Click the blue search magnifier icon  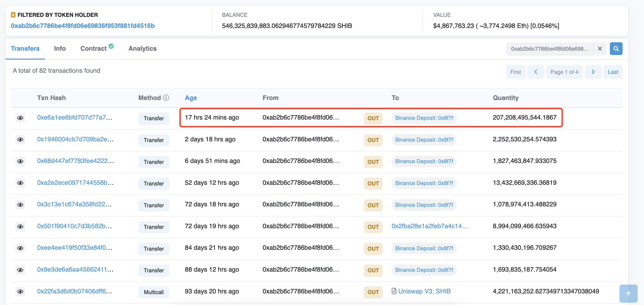pos(616,49)
